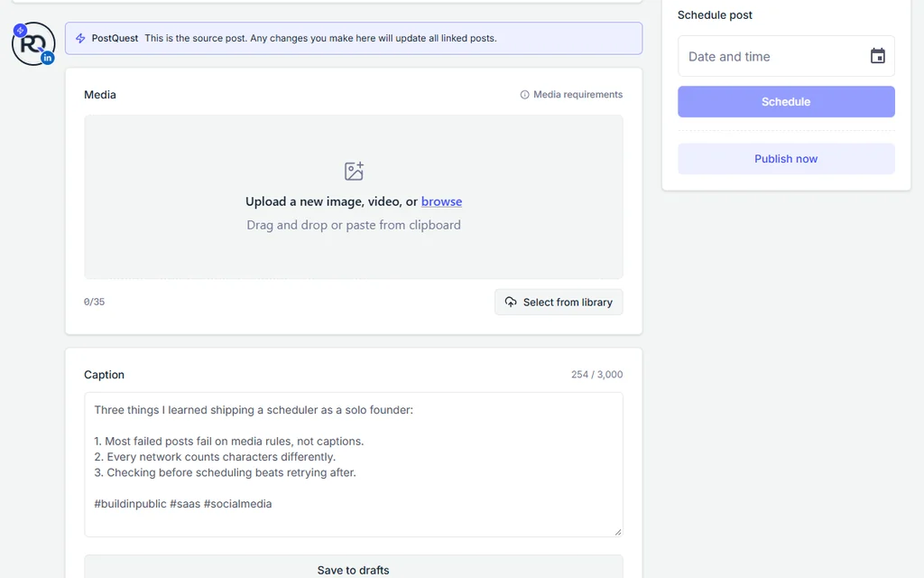Click the PostQuest profile avatar
924x578 pixels.
(x=33, y=43)
